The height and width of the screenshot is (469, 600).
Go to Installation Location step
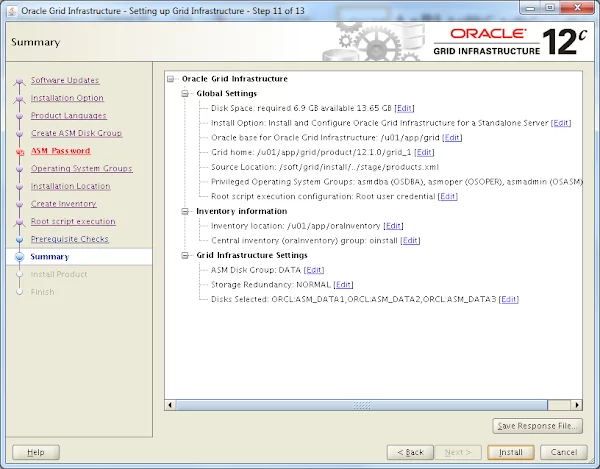tap(71, 186)
